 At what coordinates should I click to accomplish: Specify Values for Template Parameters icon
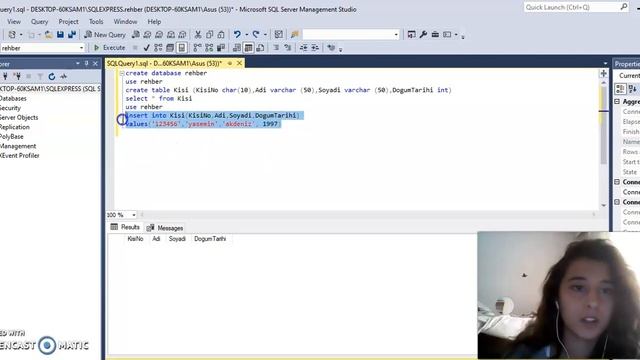click(x=331, y=48)
